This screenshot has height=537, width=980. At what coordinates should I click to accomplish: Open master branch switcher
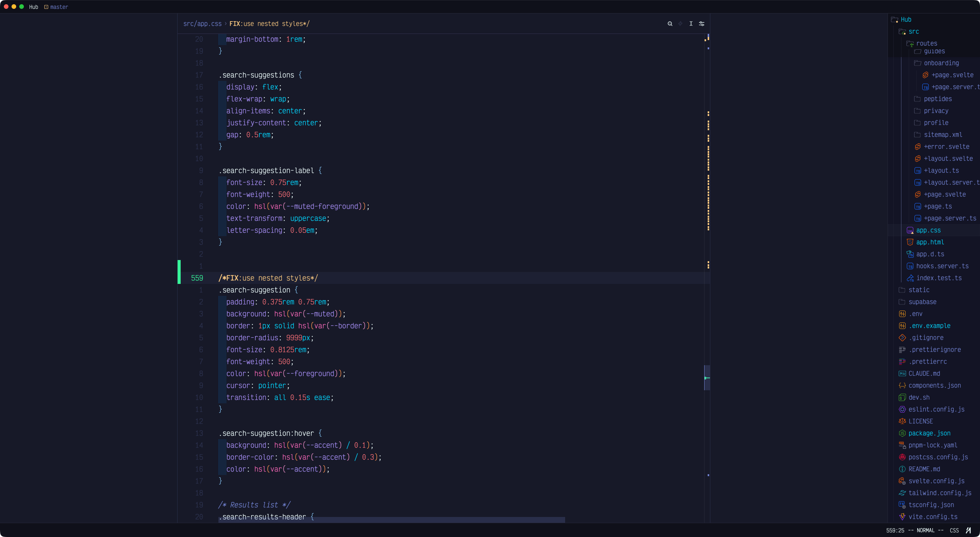(59, 7)
